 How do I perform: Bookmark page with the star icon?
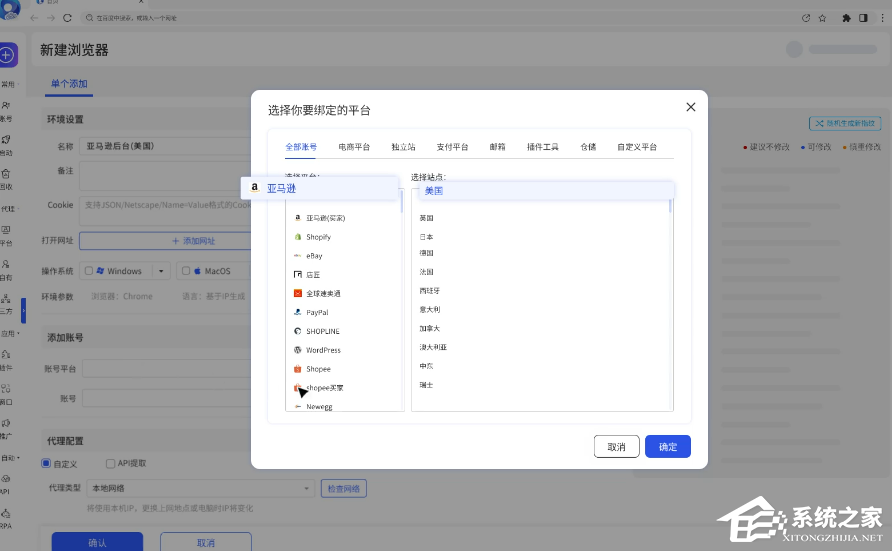click(x=822, y=18)
